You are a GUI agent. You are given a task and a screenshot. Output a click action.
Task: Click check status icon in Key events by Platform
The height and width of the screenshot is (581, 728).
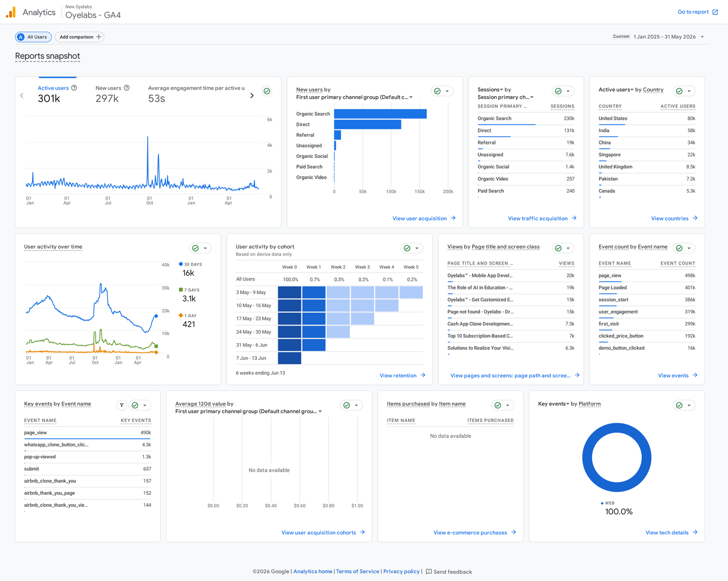click(679, 405)
